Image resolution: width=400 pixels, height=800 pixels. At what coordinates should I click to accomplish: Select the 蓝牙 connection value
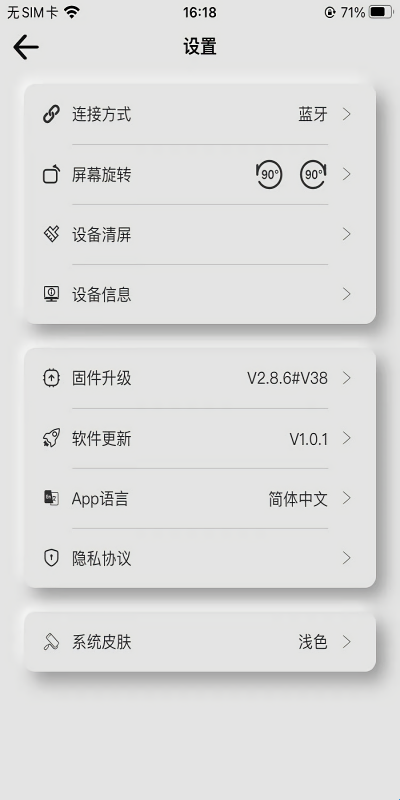pyautogui.click(x=313, y=114)
